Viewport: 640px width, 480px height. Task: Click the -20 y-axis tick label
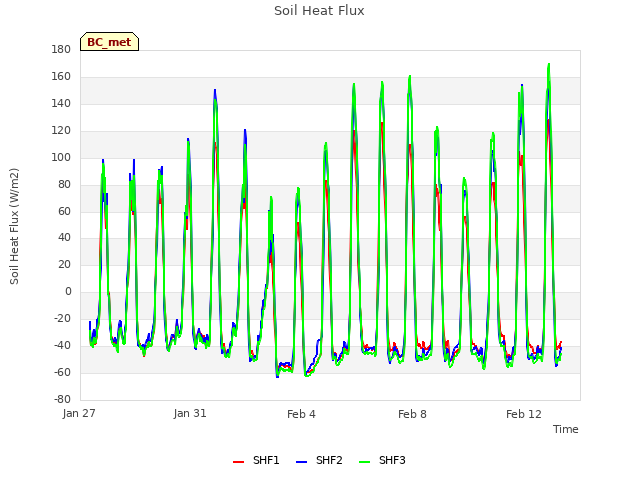click(x=63, y=318)
